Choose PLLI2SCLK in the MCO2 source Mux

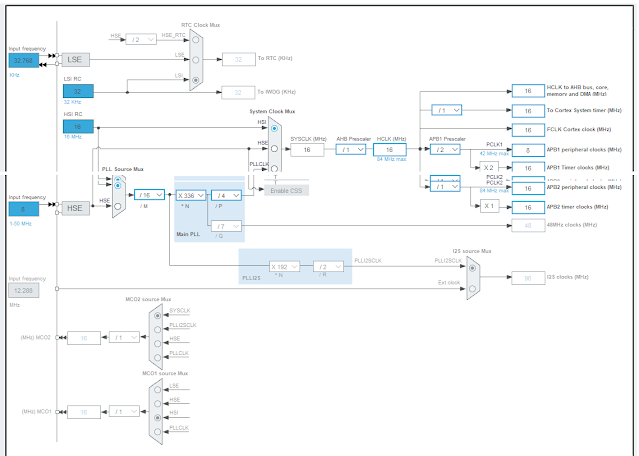[x=158, y=330]
